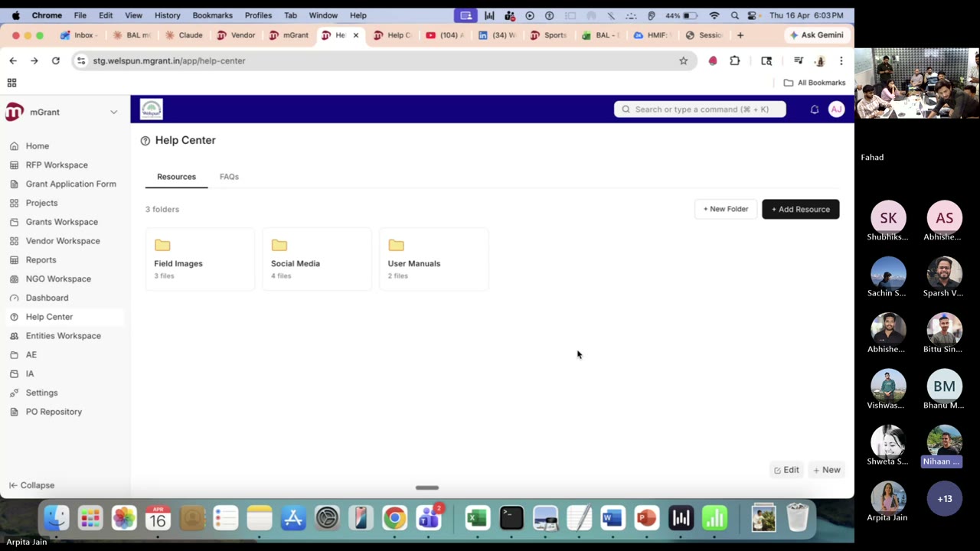Viewport: 980px width, 551px height.
Task: Launch Microsoft Excel from the Dock
Action: (476, 518)
